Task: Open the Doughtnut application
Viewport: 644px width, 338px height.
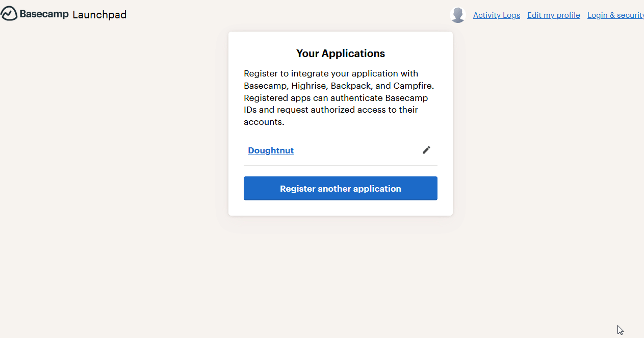Action: click(x=271, y=150)
